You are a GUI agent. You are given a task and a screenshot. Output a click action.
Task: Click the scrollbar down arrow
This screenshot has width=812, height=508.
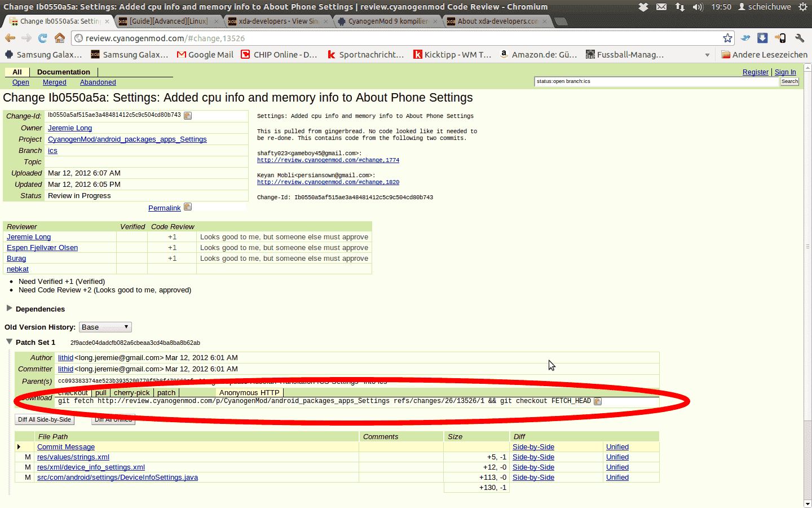tap(807, 503)
